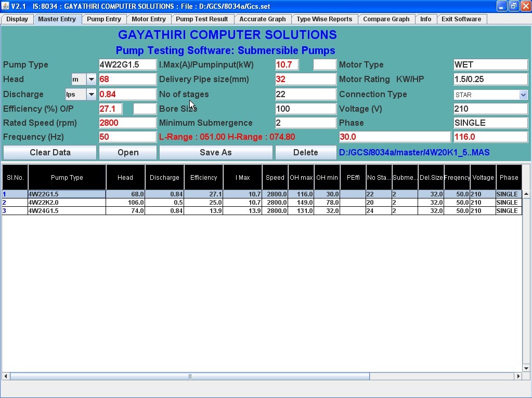This screenshot has width=532, height=398.
Task: Click the Delete button
Action: point(306,153)
